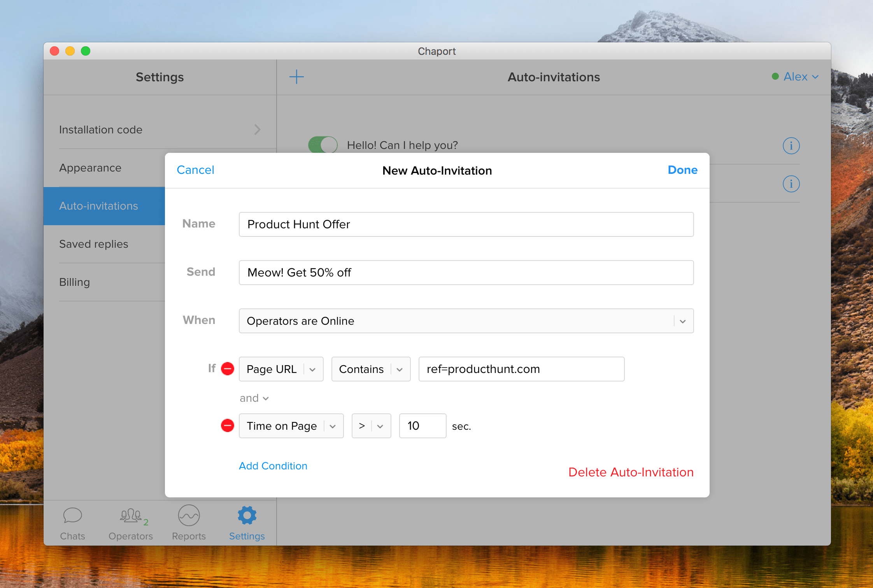This screenshot has width=873, height=588.
Task: Remove the Page URL condition with minus icon
Action: pos(227,368)
